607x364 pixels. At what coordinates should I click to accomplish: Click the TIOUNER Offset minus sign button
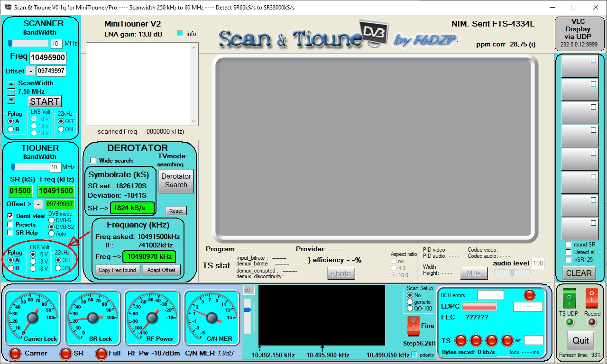[38, 204]
